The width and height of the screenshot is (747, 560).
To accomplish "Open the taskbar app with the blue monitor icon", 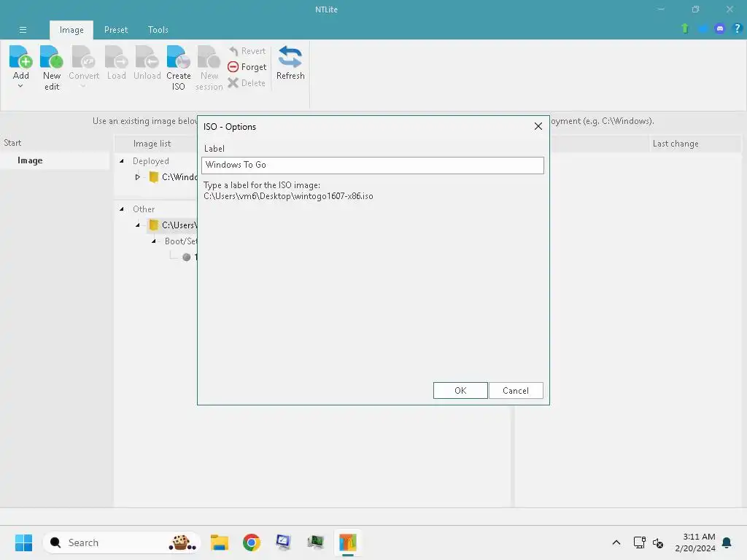I will [284, 542].
